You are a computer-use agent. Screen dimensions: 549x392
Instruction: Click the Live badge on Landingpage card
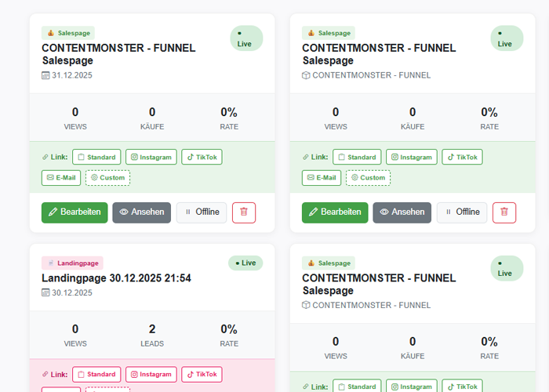pos(245,263)
